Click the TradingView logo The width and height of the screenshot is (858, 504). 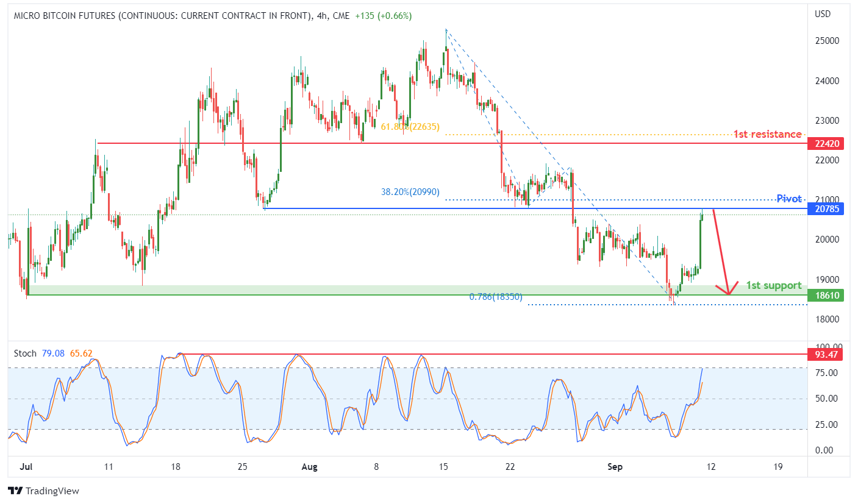(43, 491)
